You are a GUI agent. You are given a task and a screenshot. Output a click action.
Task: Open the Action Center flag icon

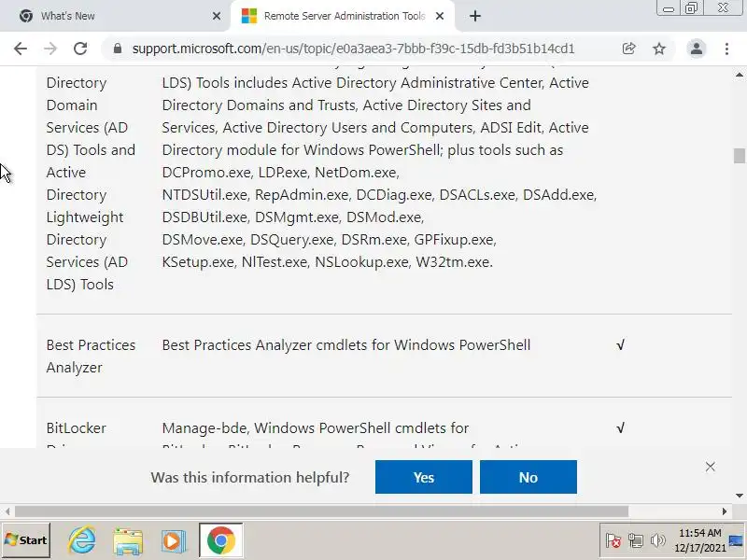click(613, 540)
